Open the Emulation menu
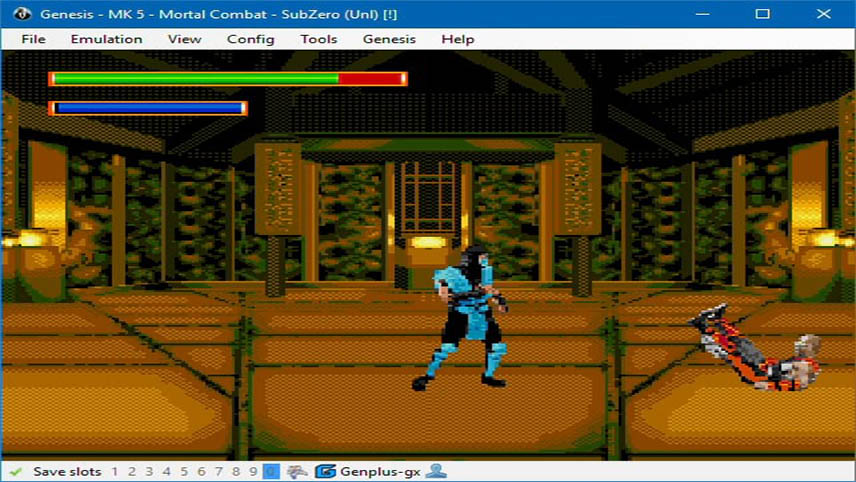 tap(106, 39)
